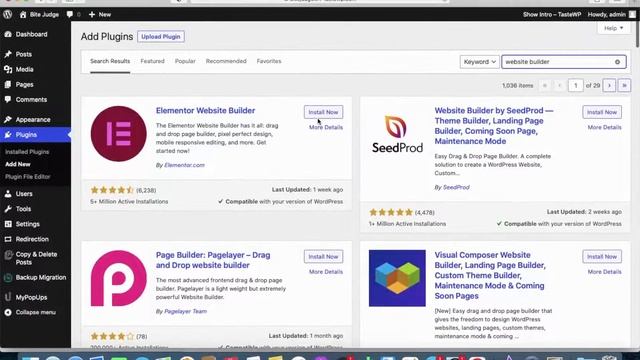Switch to Favorites tab
This screenshot has height=360, width=640.
pos(269,61)
